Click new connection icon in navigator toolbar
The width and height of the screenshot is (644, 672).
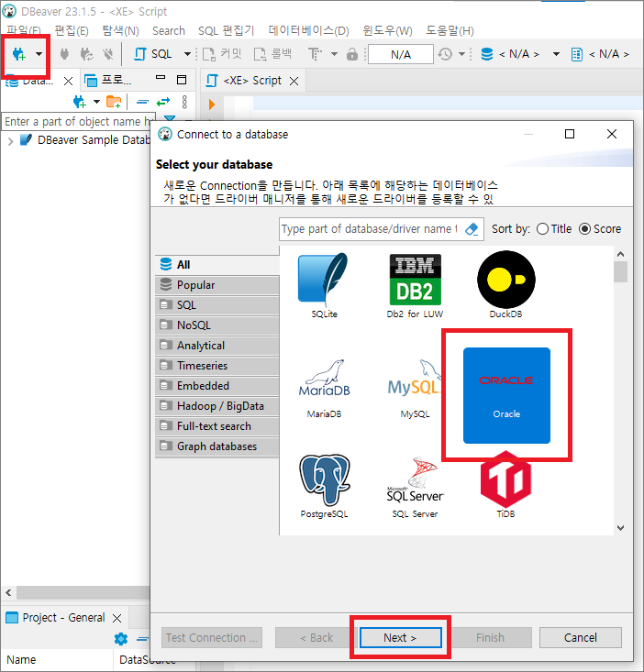(80, 102)
